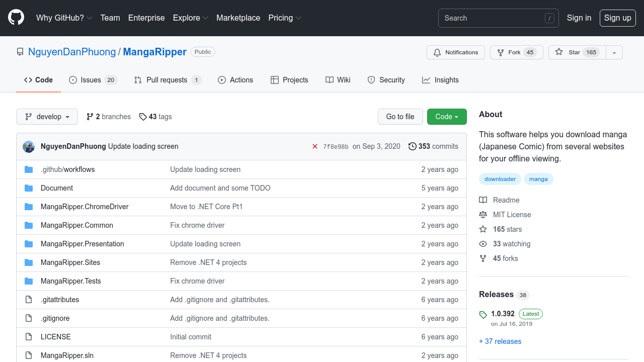Click the star icon in Star button

point(559,52)
